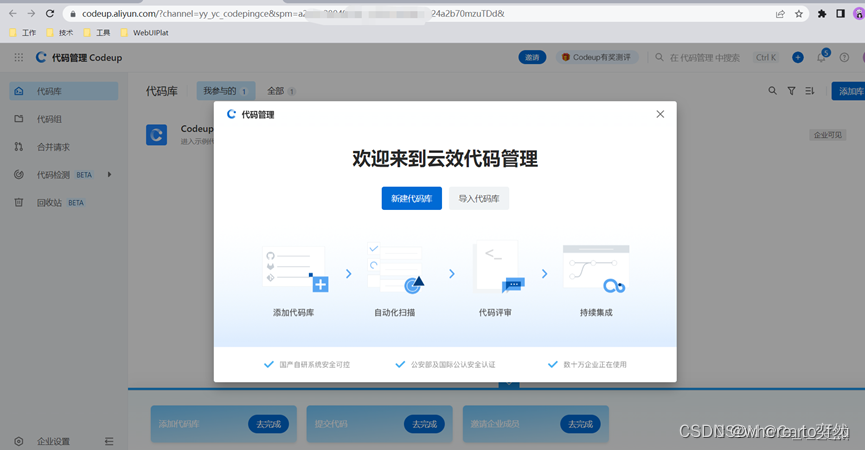Image resolution: width=865 pixels, height=450 pixels.
Task: Click 去完成 on the 添加代码库 card
Action: click(268, 424)
